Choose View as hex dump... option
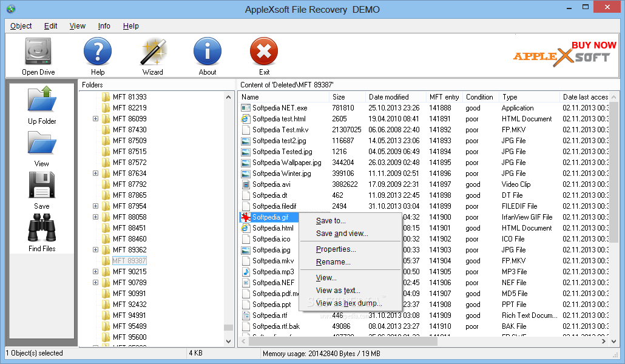The height and width of the screenshot is (364, 625). [350, 303]
